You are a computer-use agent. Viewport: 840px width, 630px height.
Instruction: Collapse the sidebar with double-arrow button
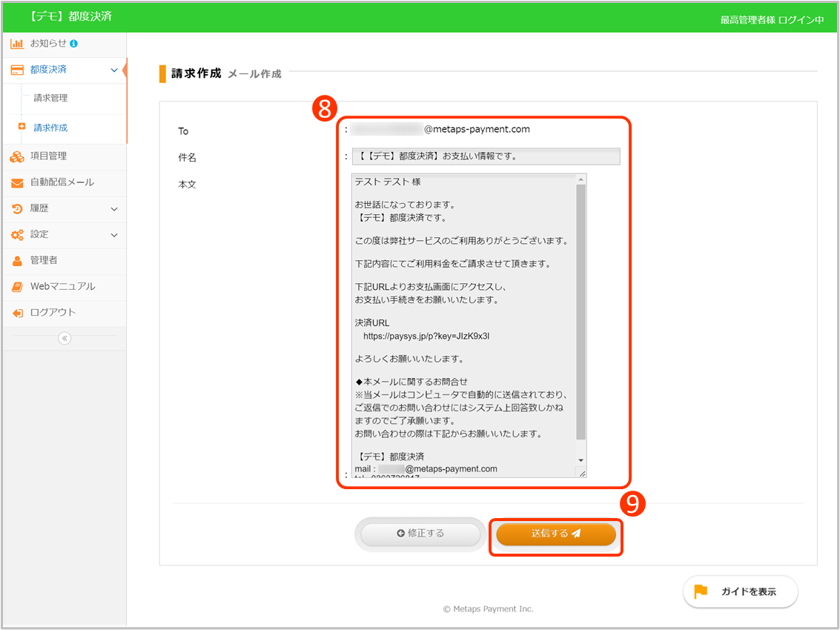click(x=65, y=338)
